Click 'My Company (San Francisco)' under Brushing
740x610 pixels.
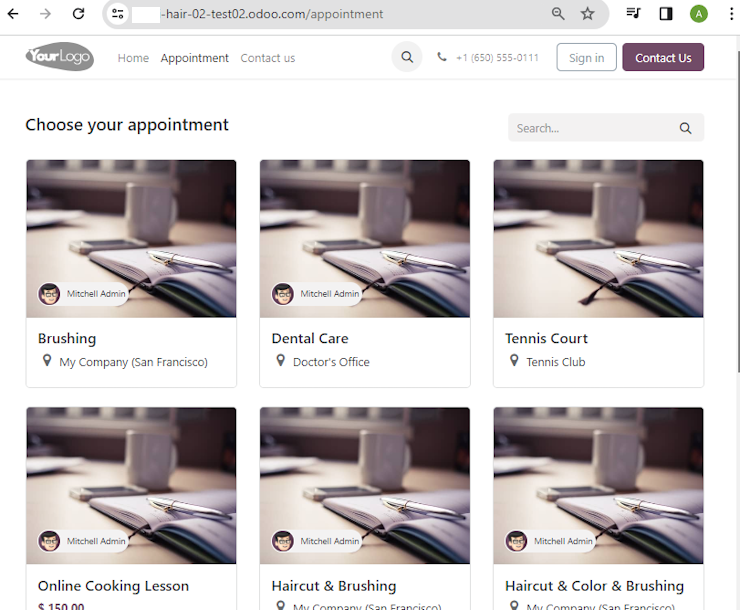point(133,362)
